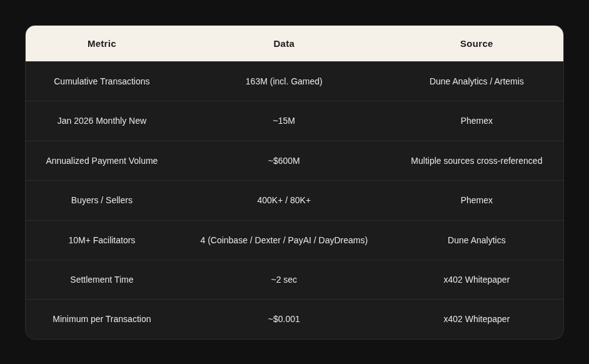The height and width of the screenshot is (364, 589).
Task: Select the 10M+ Facilitators label
Action: [x=102, y=240]
